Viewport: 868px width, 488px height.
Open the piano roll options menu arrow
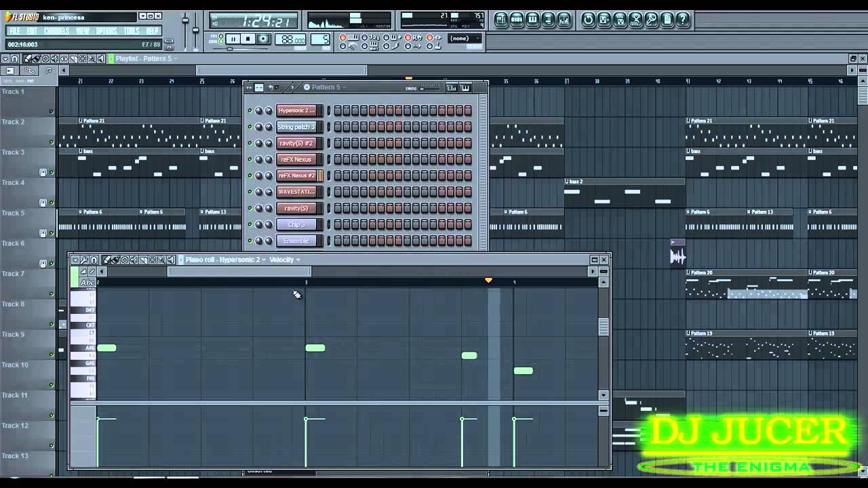pyautogui.click(x=75, y=260)
